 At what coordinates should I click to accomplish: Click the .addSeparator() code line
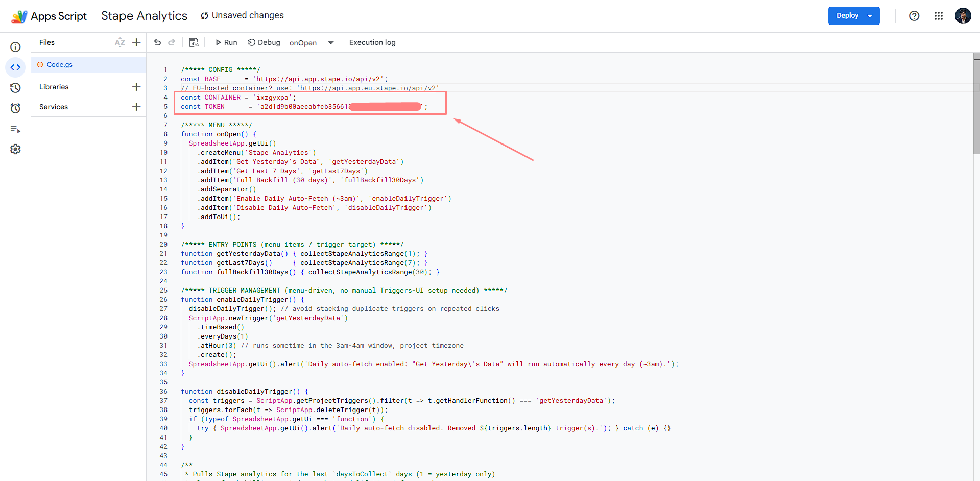227,189
